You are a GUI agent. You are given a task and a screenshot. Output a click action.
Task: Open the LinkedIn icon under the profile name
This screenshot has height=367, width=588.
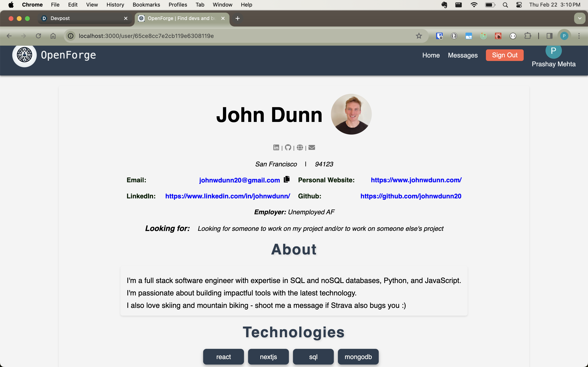(x=276, y=147)
